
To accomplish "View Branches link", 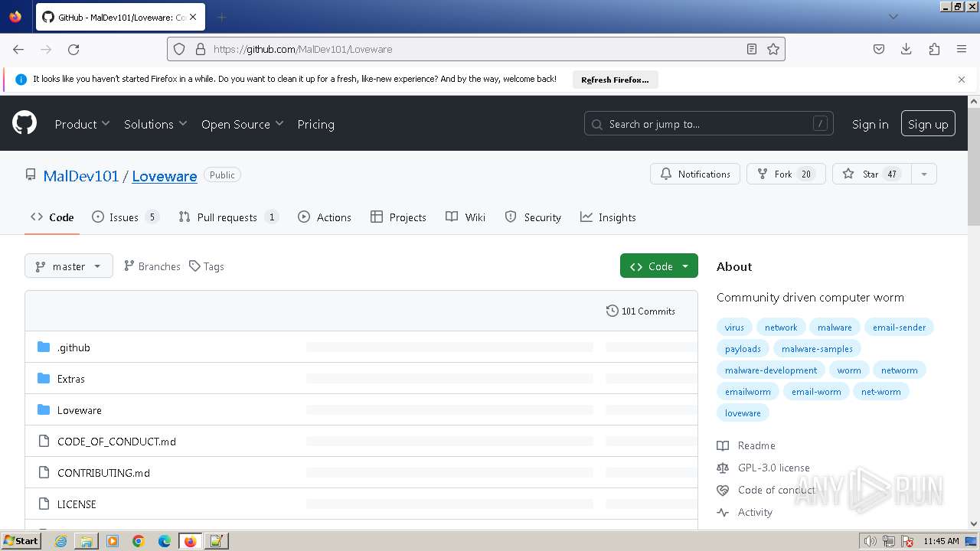I will [152, 266].
